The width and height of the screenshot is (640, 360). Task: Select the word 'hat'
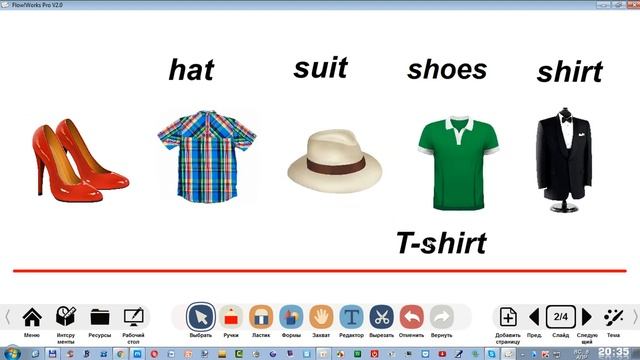191,70
